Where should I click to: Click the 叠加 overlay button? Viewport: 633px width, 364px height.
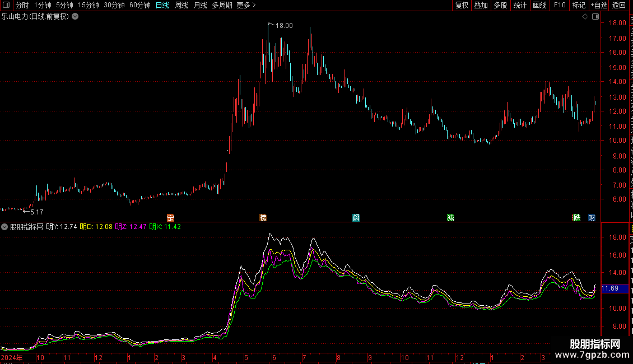coord(481,5)
